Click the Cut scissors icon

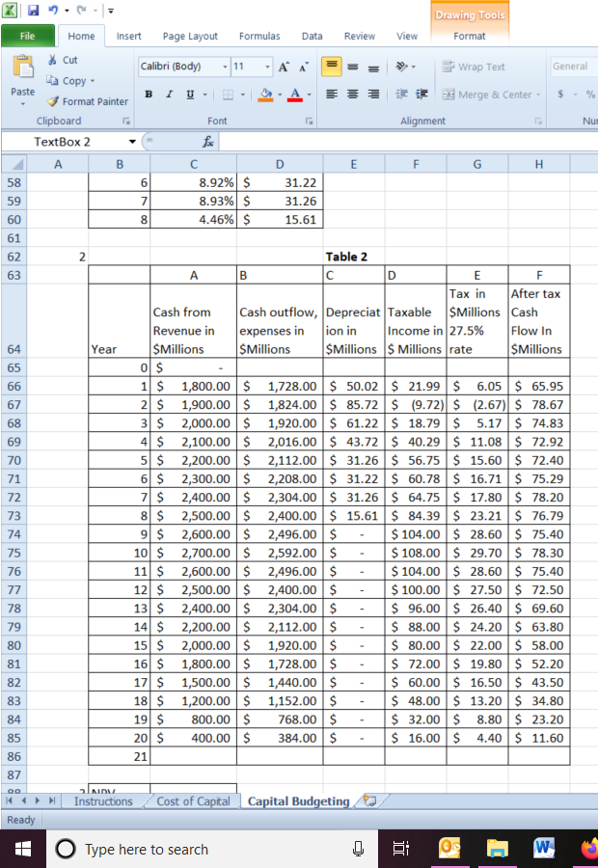pyautogui.click(x=53, y=60)
